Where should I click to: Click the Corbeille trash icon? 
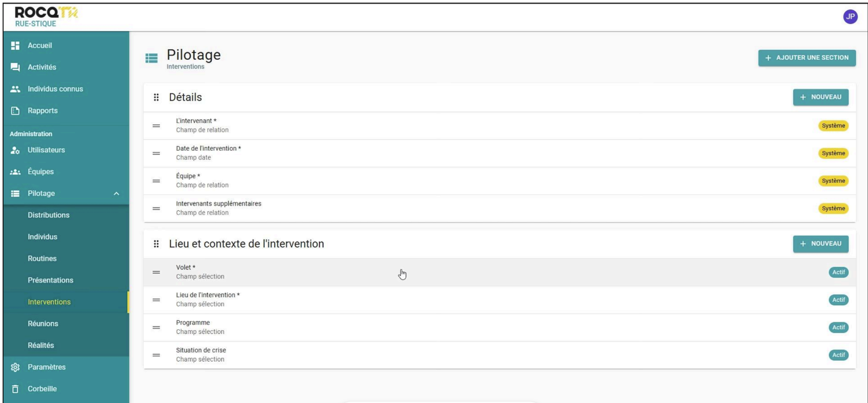coord(15,389)
